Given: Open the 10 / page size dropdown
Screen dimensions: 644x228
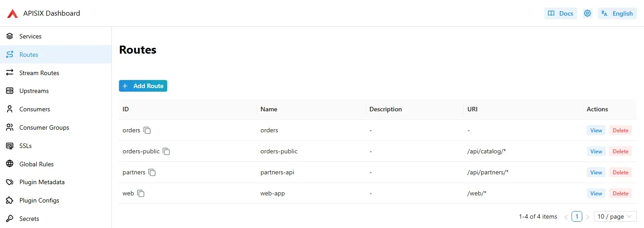Looking at the screenshot, I should pos(615,216).
